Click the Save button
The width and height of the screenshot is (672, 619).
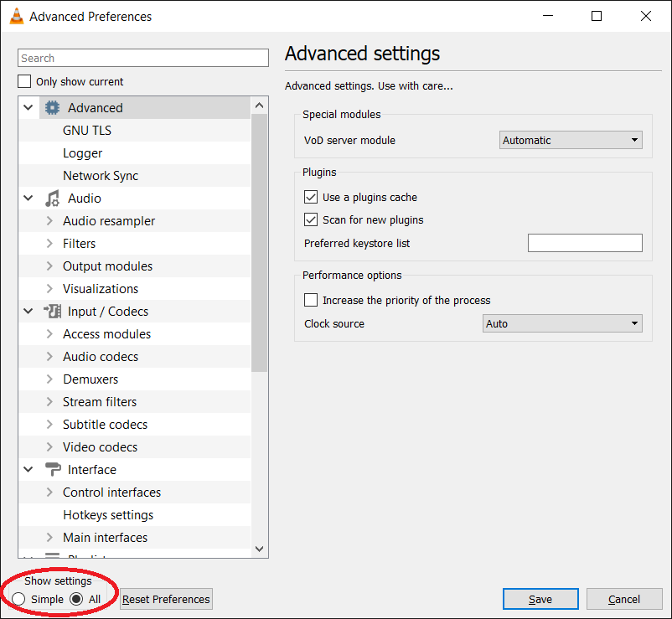[540, 599]
